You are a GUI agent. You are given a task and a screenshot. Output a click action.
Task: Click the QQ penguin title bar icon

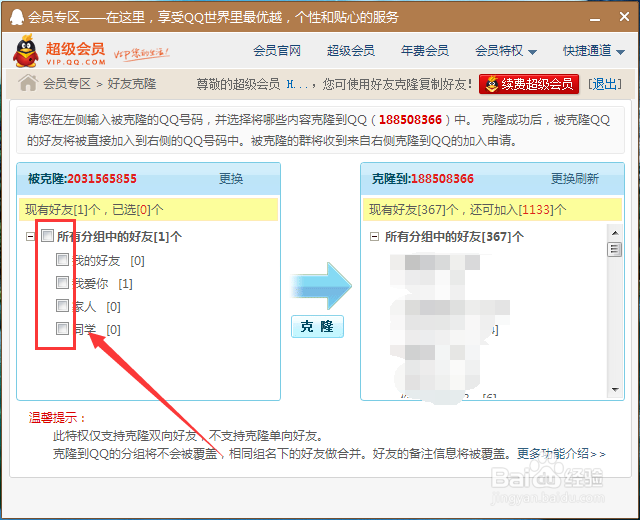tap(17, 17)
